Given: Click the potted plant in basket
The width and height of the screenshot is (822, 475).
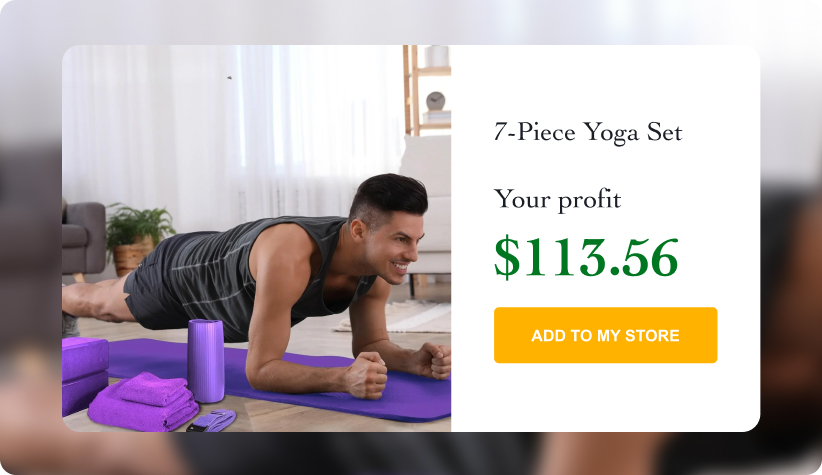Looking at the screenshot, I should click(137, 240).
